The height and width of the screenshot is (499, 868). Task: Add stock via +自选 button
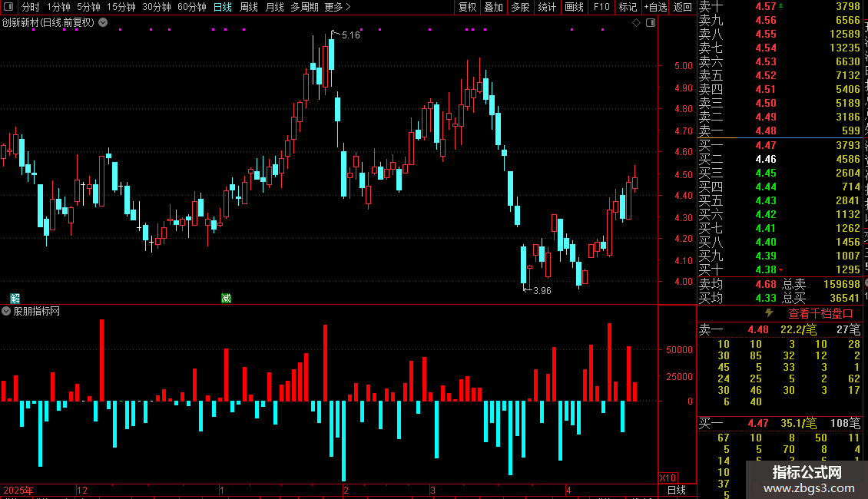pyautogui.click(x=655, y=7)
